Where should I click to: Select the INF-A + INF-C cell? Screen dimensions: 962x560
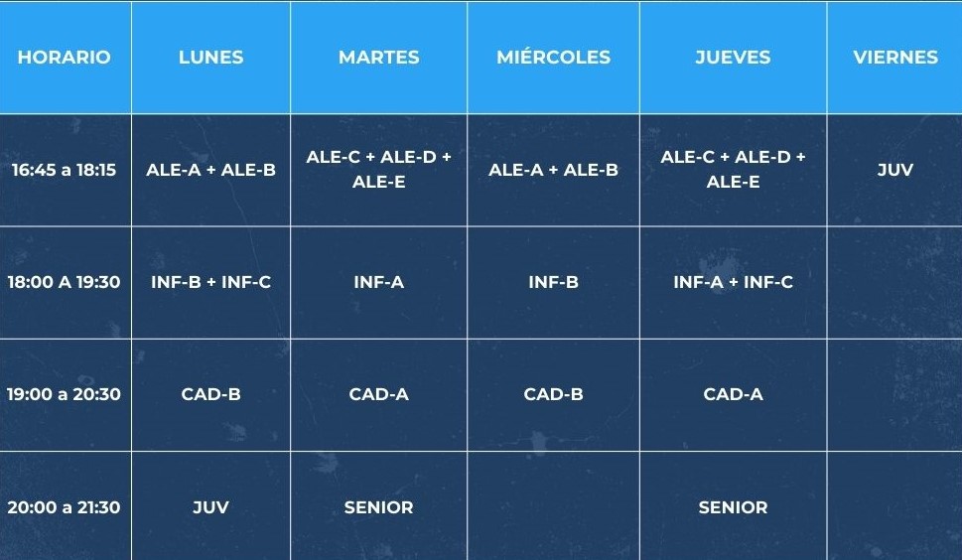click(733, 282)
